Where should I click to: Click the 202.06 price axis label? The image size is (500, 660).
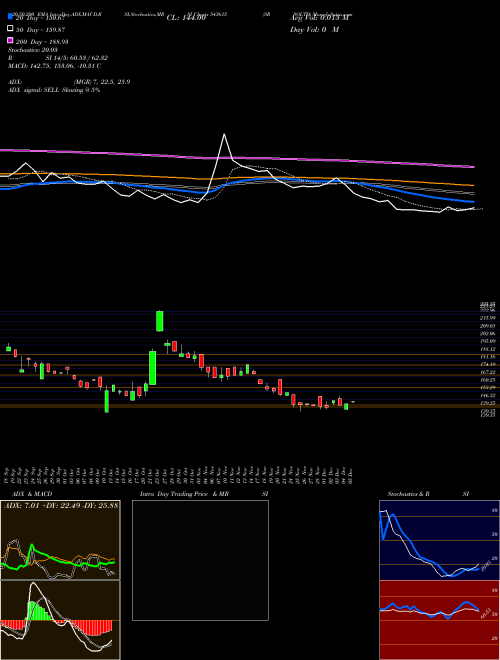[x=489, y=333]
